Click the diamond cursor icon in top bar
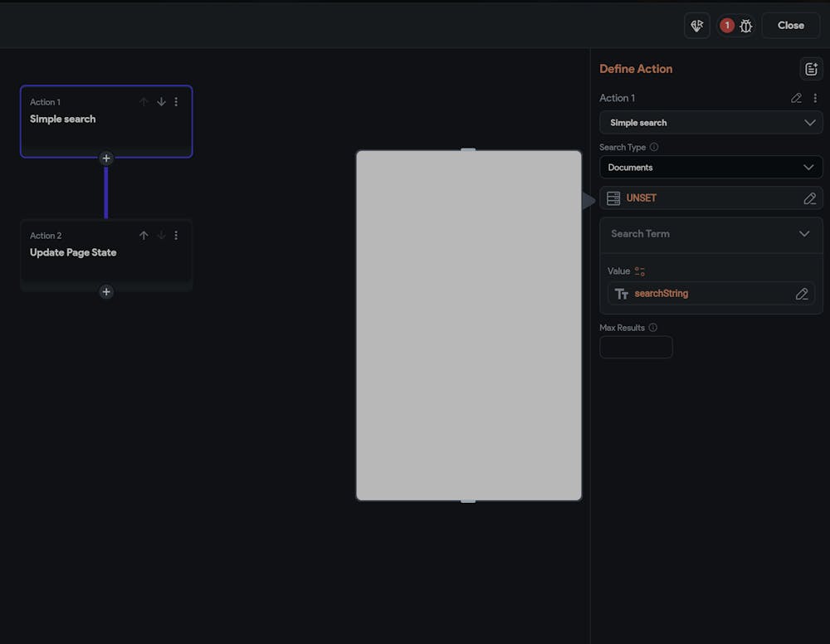830x644 pixels. [697, 26]
